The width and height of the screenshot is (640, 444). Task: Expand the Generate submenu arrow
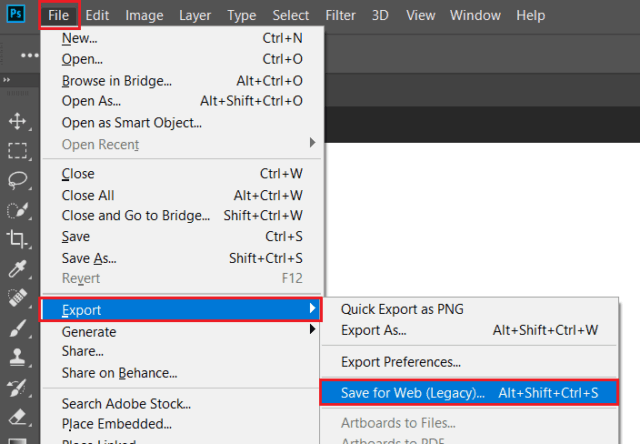click(x=312, y=329)
